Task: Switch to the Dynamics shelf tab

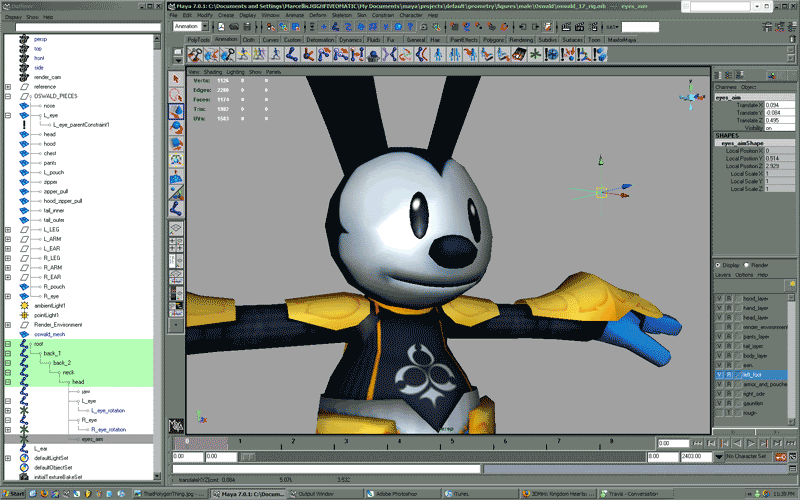Action: pyautogui.click(x=350, y=39)
